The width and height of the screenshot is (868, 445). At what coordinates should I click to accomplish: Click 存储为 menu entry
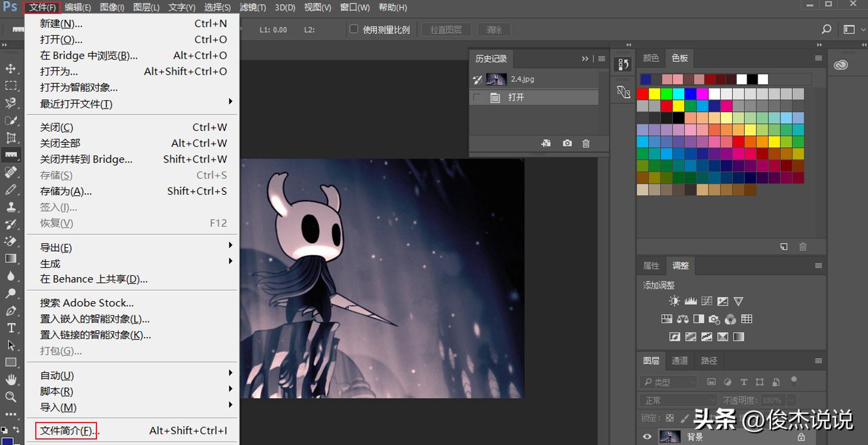click(x=66, y=191)
